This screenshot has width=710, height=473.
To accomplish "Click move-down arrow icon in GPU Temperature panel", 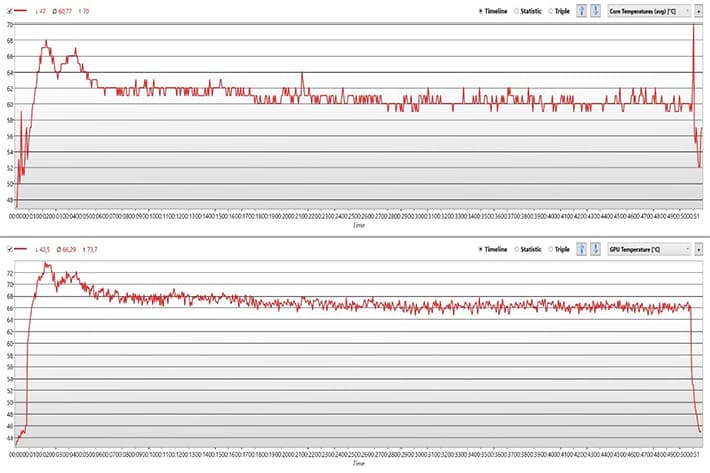I will 595,249.
